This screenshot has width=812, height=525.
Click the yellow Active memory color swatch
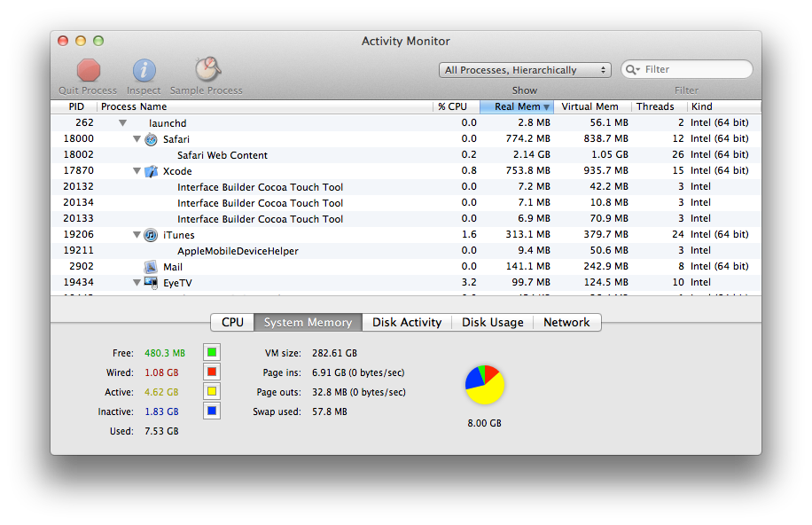pos(212,391)
